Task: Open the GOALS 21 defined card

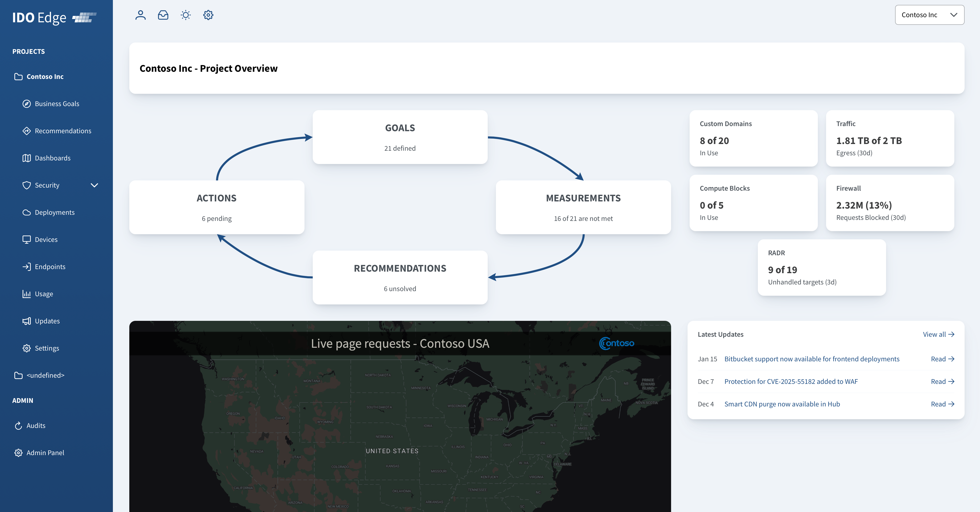Action: [x=400, y=137]
